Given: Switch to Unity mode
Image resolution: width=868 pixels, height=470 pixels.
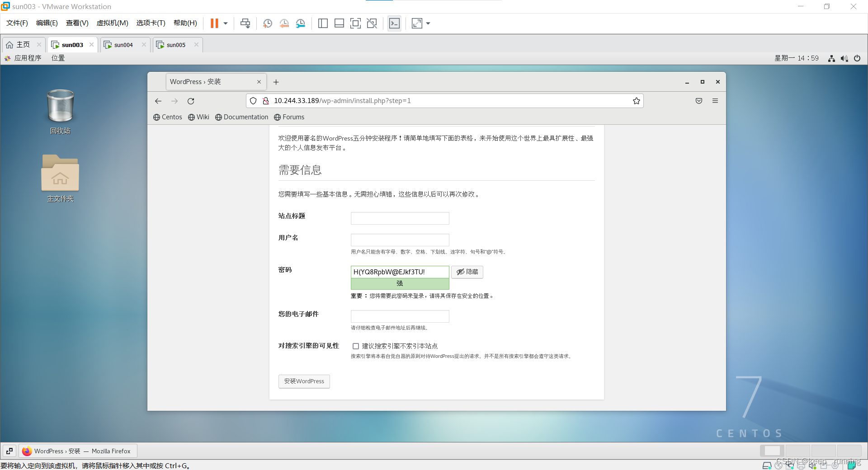Looking at the screenshot, I should point(372,23).
